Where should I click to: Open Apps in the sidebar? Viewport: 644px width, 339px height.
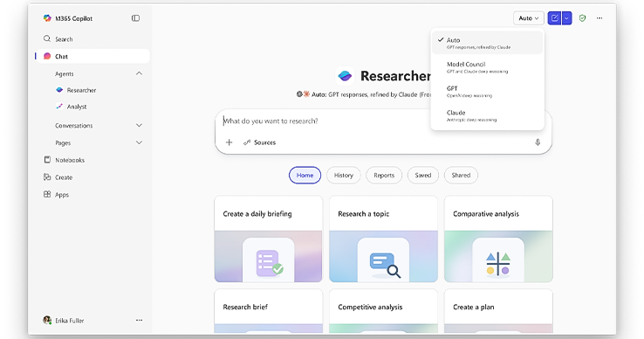56,195
